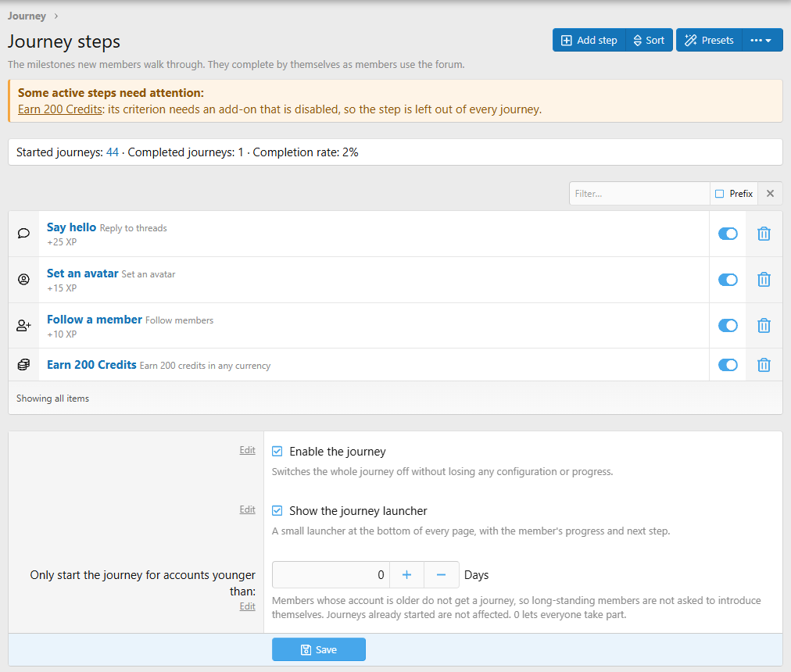The height and width of the screenshot is (672, 791).
Task: Click Edit beside Show the journey launcher
Action: click(247, 509)
